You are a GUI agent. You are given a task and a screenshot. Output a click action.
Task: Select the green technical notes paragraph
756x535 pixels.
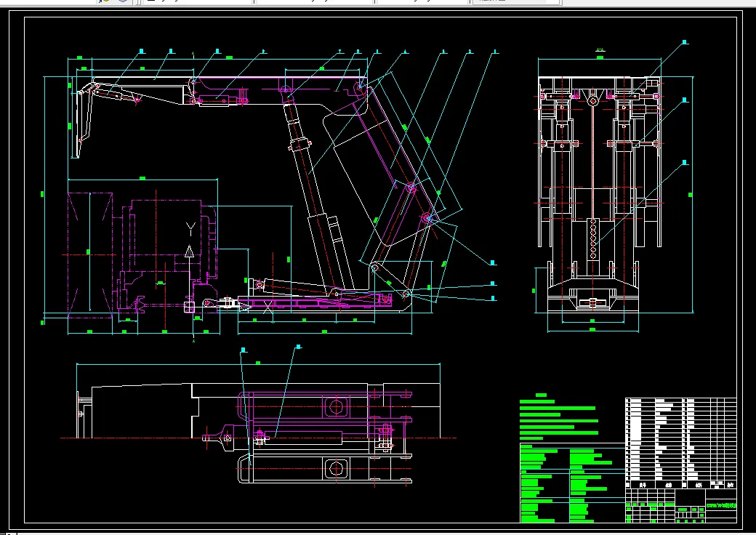(558, 417)
